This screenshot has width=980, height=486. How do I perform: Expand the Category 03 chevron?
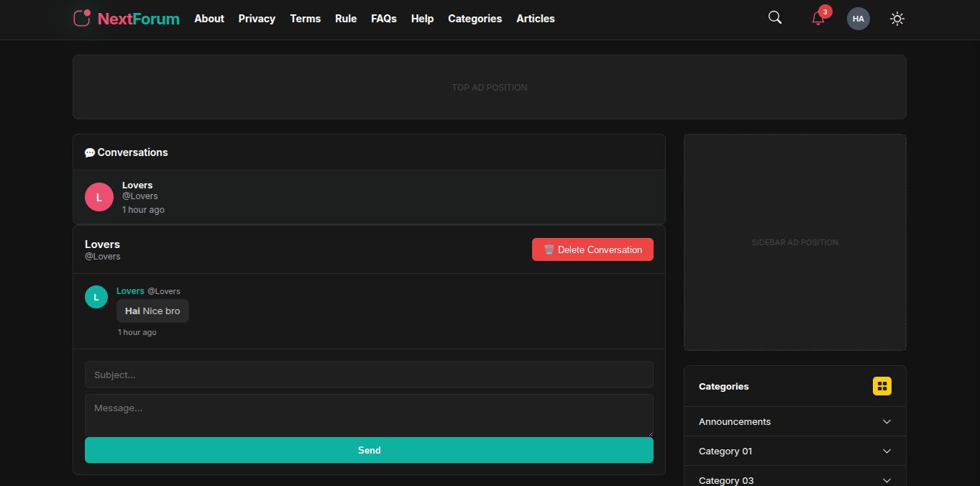886,480
